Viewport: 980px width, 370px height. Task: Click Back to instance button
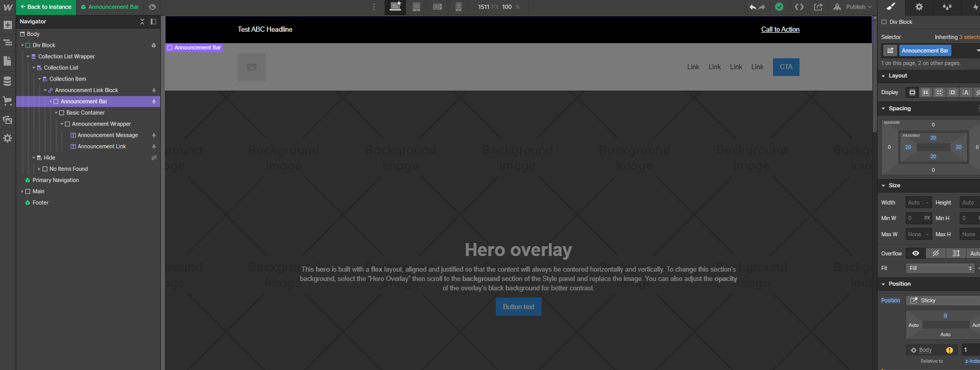(46, 7)
